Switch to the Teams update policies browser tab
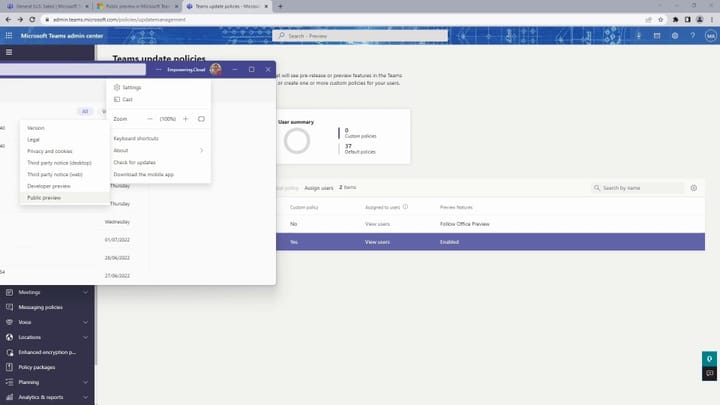 [227, 6]
